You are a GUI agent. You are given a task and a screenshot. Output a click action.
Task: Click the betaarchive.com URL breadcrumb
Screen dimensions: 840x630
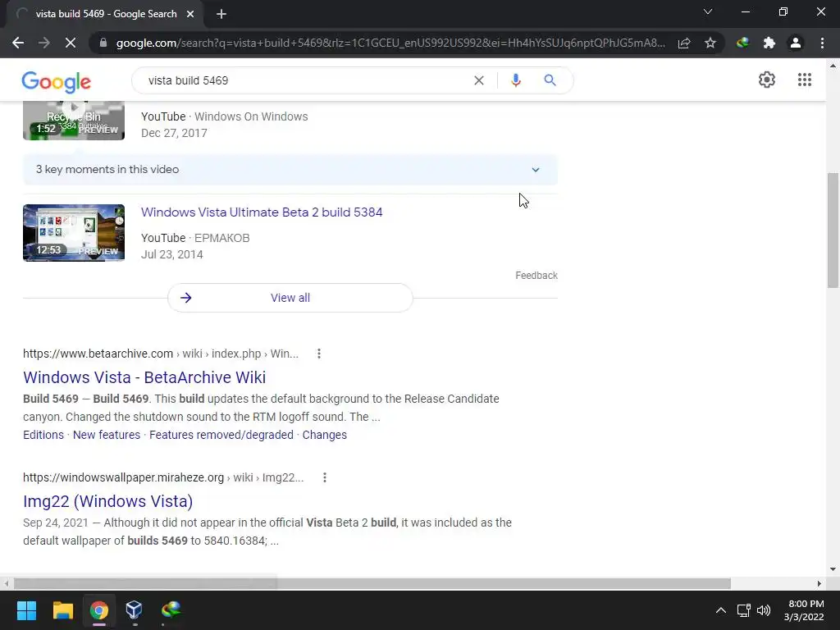coord(161,354)
